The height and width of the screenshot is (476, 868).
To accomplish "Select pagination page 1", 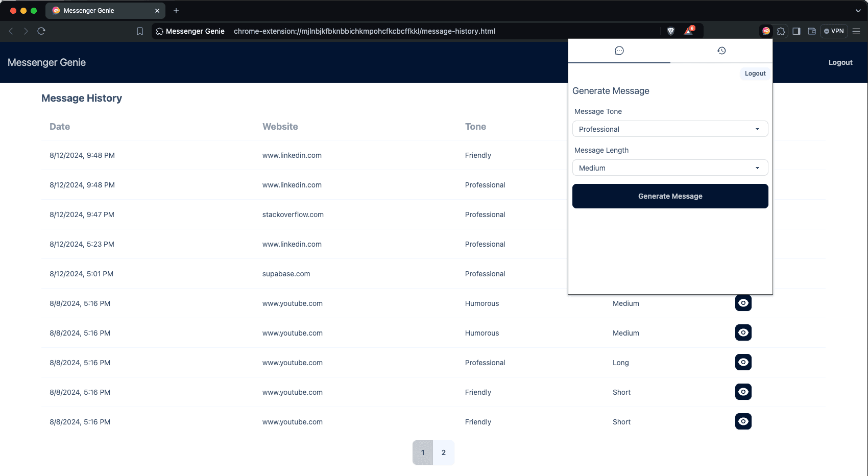I will click(423, 453).
